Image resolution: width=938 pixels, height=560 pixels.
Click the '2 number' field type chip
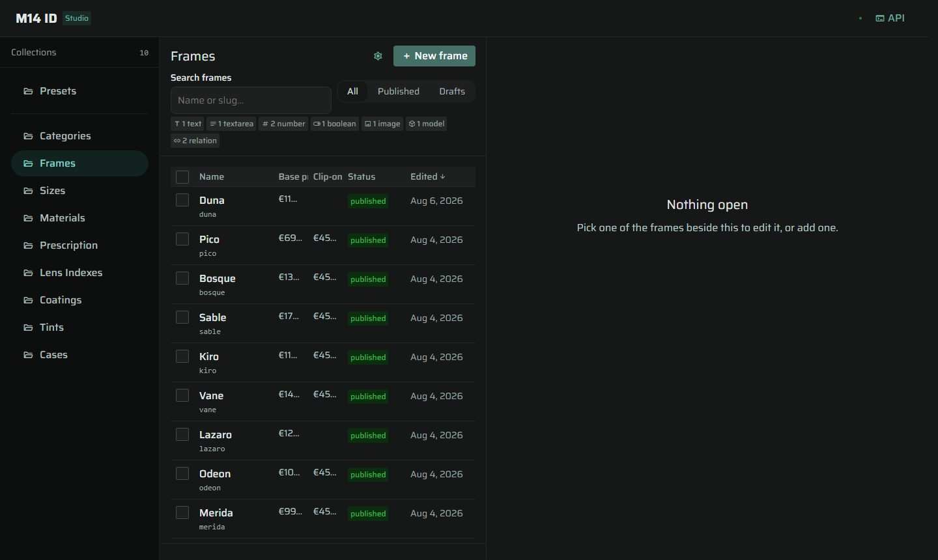pyautogui.click(x=283, y=124)
